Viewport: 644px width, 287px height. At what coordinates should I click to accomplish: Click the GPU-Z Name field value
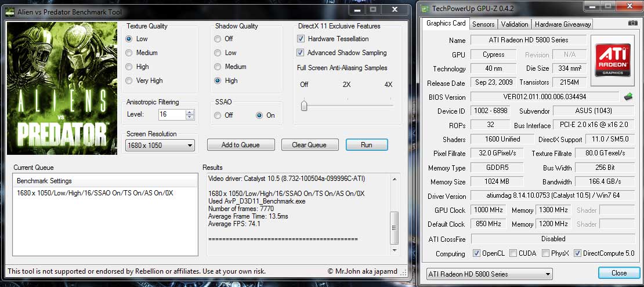point(529,40)
